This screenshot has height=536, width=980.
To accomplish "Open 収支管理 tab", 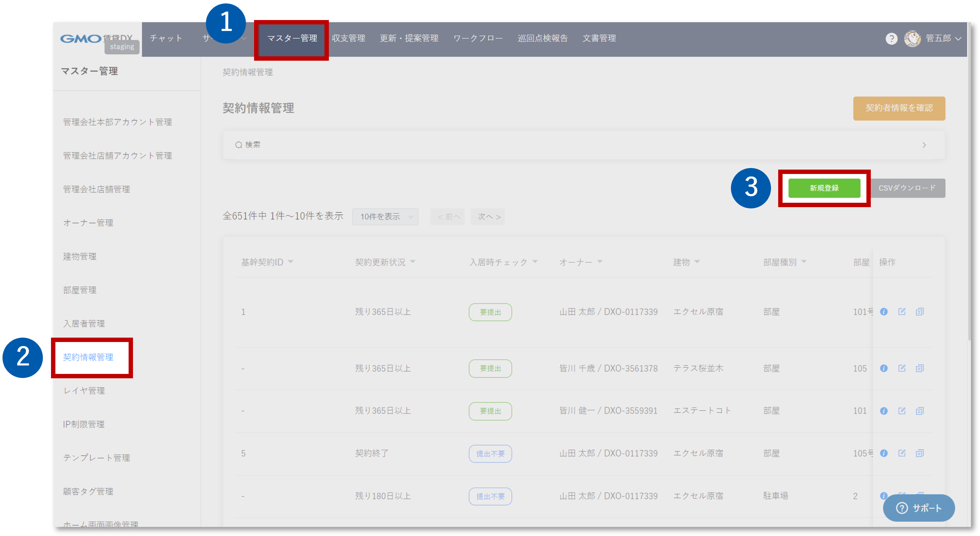I will coord(348,38).
